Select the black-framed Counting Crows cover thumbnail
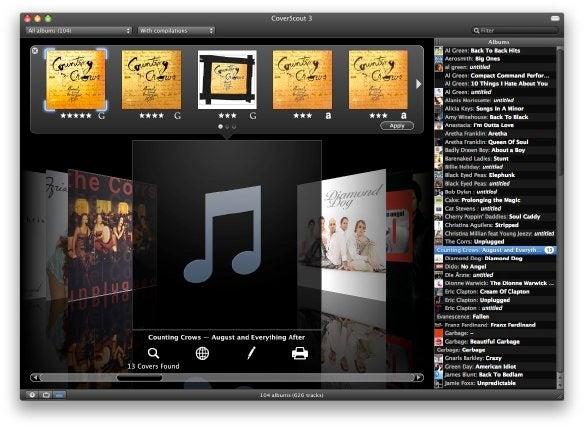The height and width of the screenshot is (428, 584). 227,80
